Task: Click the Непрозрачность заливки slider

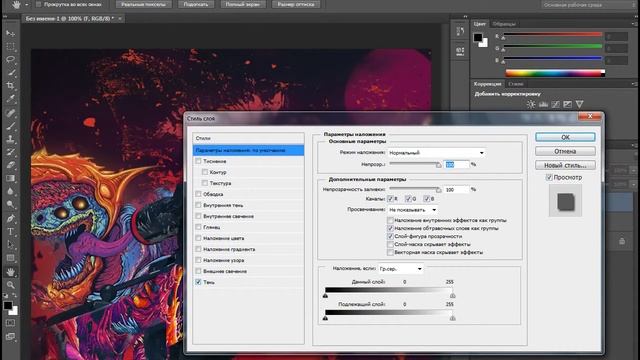Action: [415, 189]
